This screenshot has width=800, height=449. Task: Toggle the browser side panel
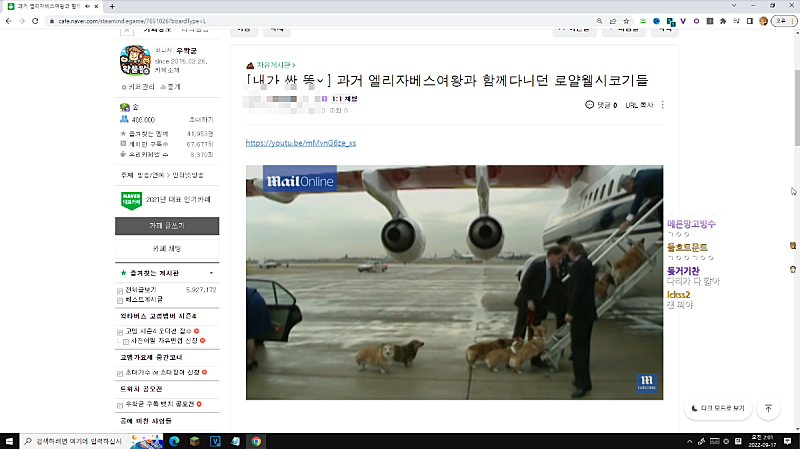click(x=749, y=21)
